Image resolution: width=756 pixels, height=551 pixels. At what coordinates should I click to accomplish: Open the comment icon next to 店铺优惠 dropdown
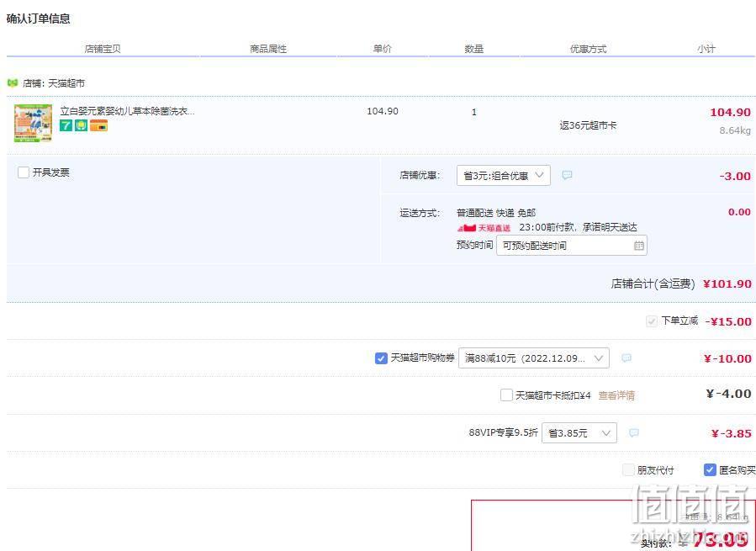(567, 175)
